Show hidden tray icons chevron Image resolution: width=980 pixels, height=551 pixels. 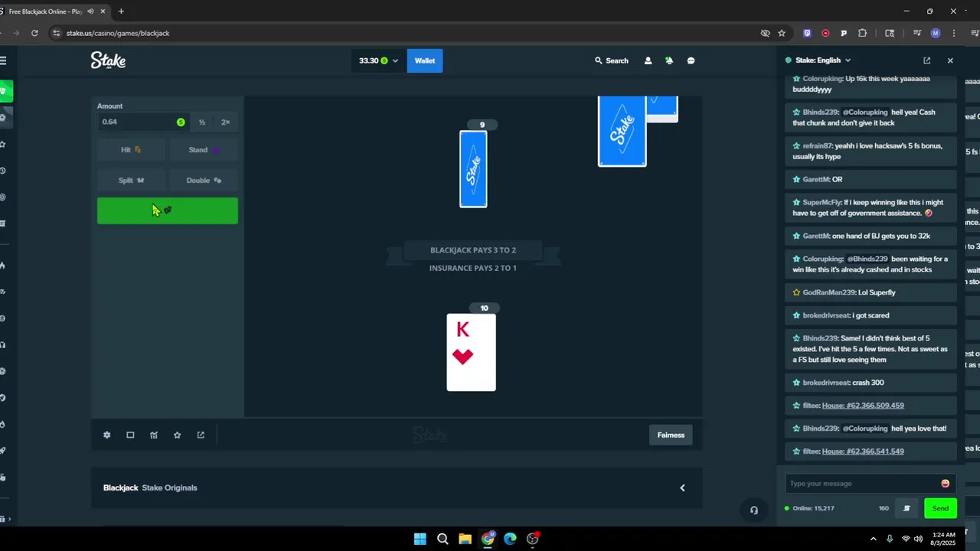tap(873, 539)
